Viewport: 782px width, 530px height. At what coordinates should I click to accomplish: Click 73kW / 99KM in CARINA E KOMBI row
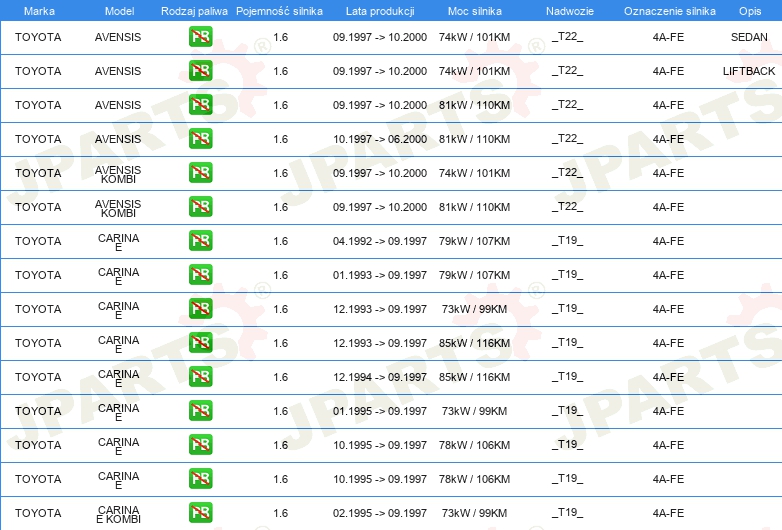coord(474,513)
